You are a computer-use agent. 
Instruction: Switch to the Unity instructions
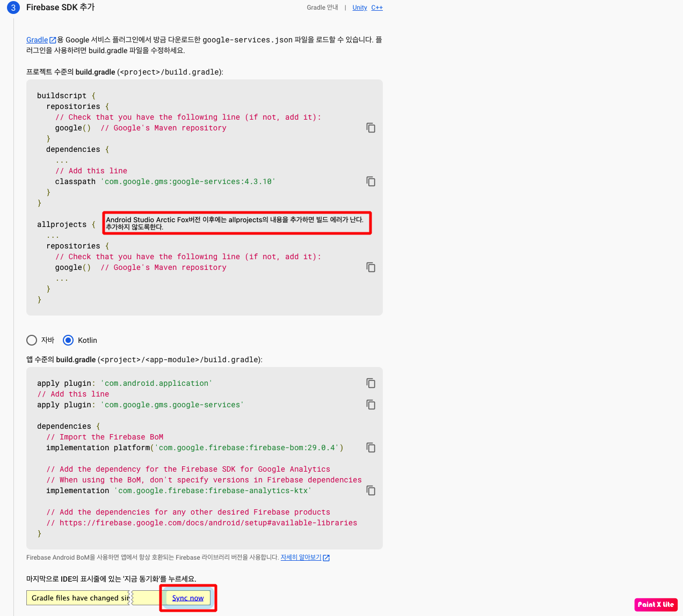coord(360,8)
